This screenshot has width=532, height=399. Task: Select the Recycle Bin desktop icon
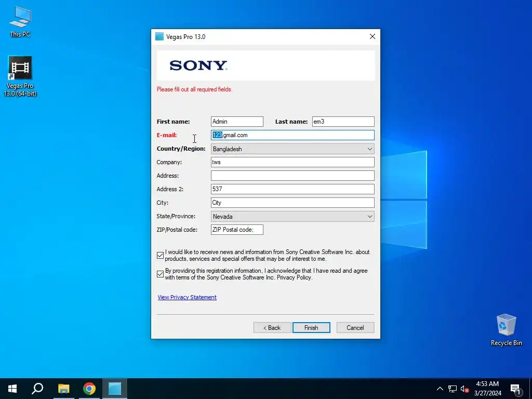506,330
